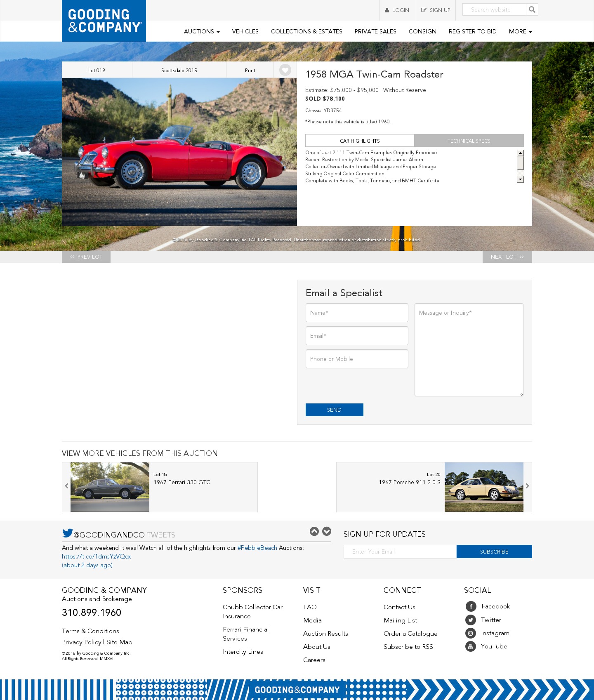Switch to Technical Specs tab
The height and width of the screenshot is (700, 594).
click(469, 141)
